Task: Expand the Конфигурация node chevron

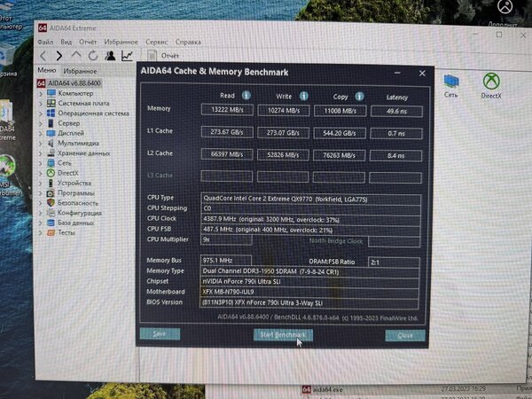Action: click(41, 214)
